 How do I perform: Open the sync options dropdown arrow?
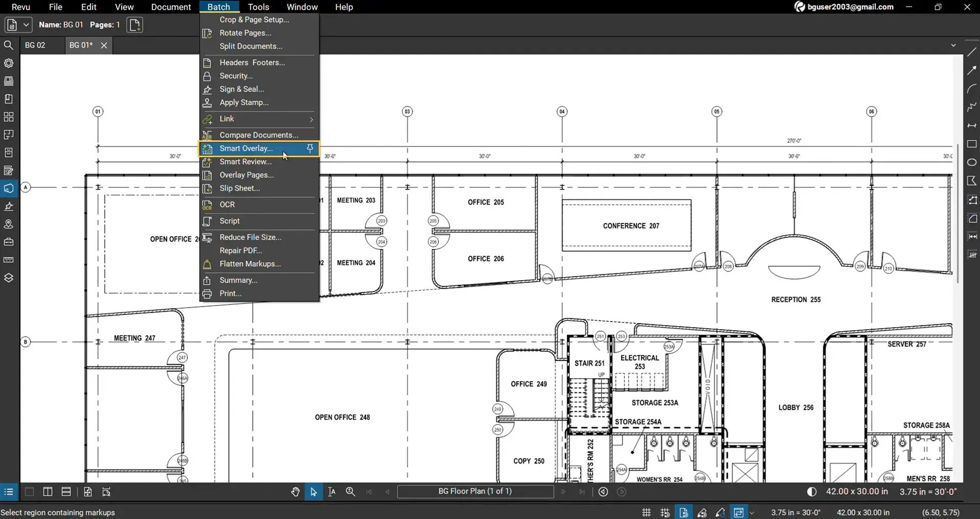pos(752,513)
